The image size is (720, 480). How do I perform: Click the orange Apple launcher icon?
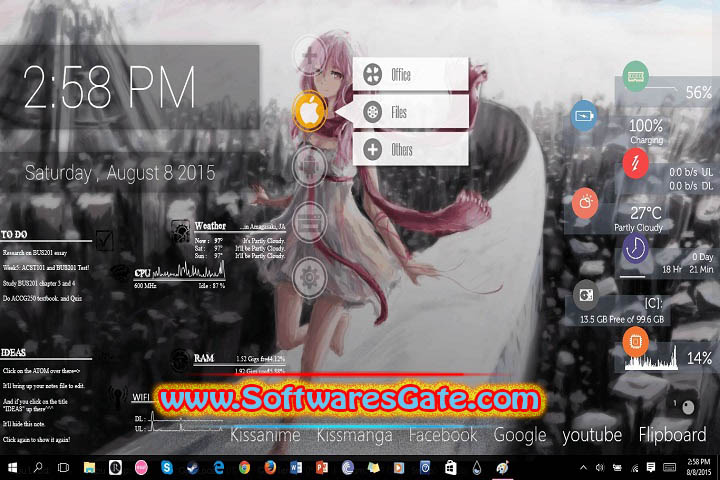pyautogui.click(x=309, y=111)
